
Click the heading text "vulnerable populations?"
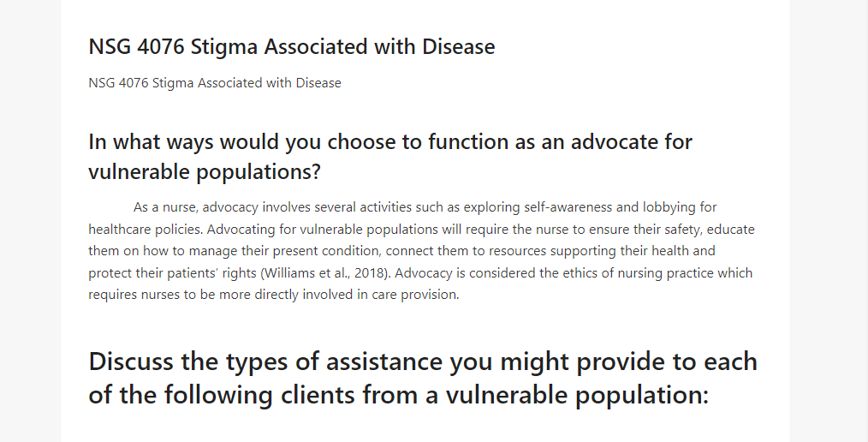[x=205, y=172]
